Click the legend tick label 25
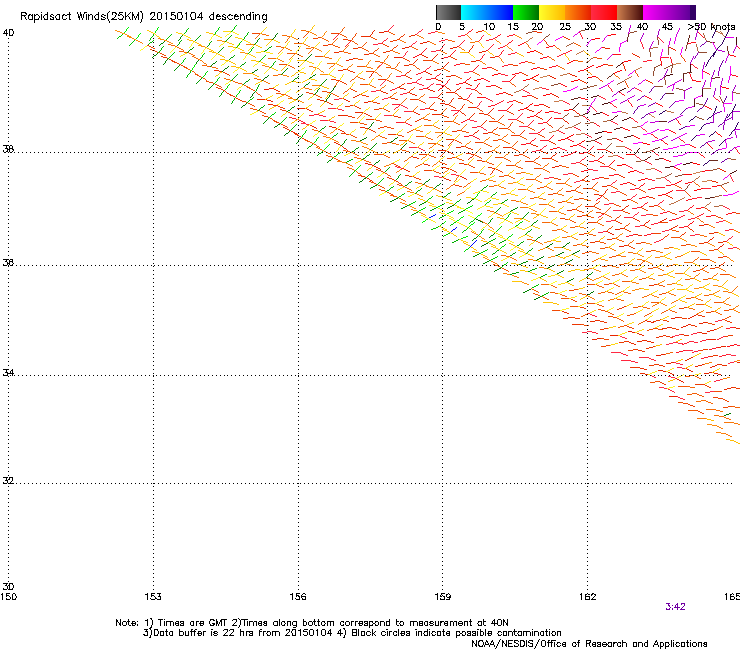This screenshot has height=650, width=740. (x=565, y=27)
